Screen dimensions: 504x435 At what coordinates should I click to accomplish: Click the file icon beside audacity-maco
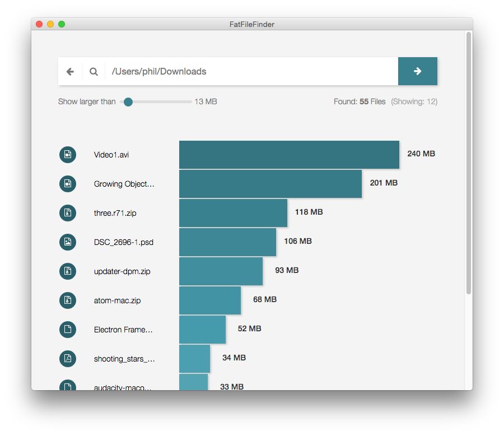coord(67,387)
